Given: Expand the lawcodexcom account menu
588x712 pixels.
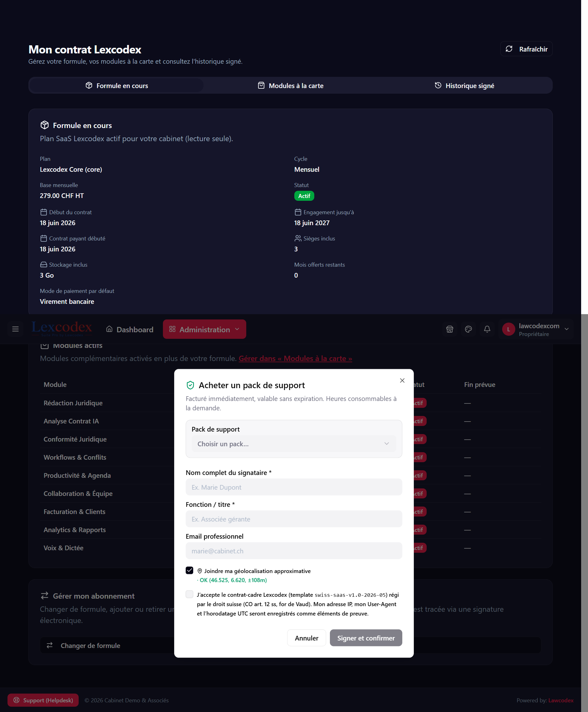Looking at the screenshot, I should [536, 329].
